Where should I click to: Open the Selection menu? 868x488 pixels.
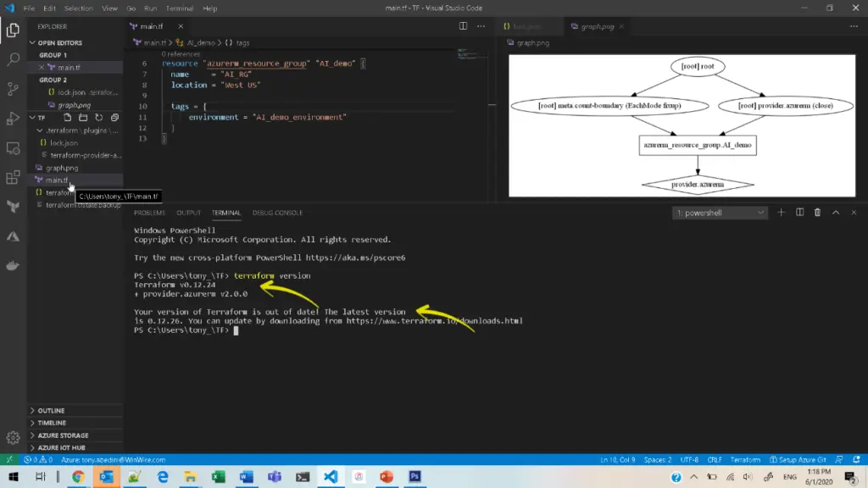(78, 8)
